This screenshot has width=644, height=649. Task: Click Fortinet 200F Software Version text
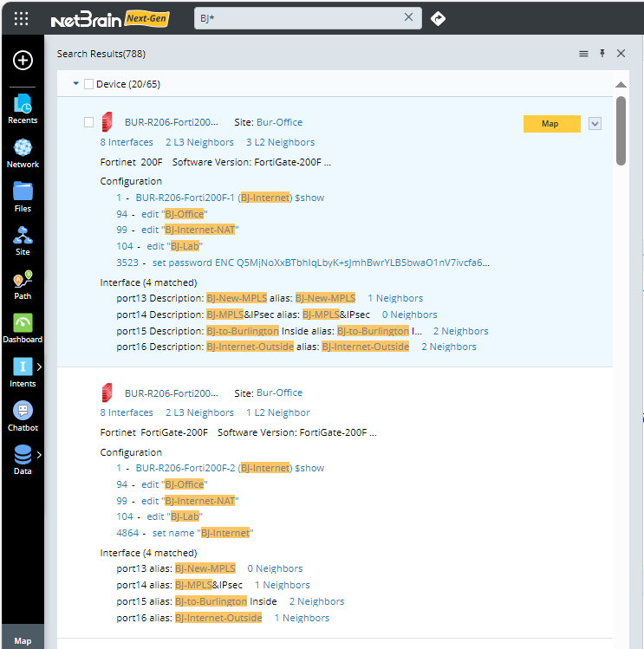coord(215,162)
